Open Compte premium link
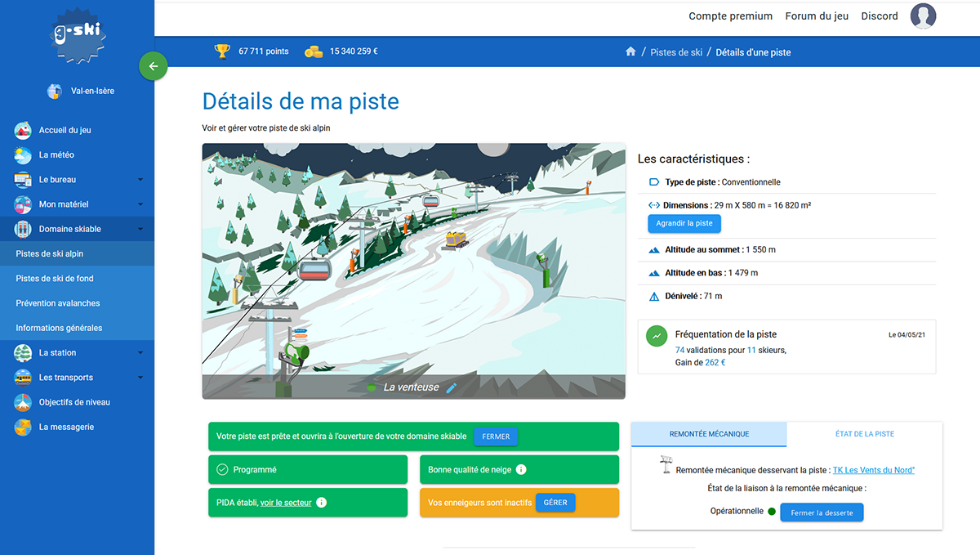Screen dimensions: 980x555 click(x=730, y=16)
